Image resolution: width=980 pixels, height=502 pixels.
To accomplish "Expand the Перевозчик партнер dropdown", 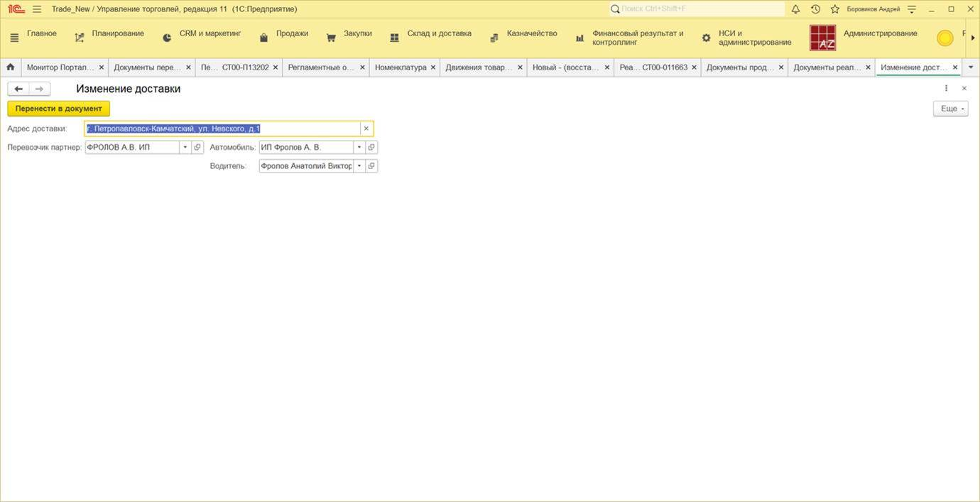I will [x=185, y=147].
